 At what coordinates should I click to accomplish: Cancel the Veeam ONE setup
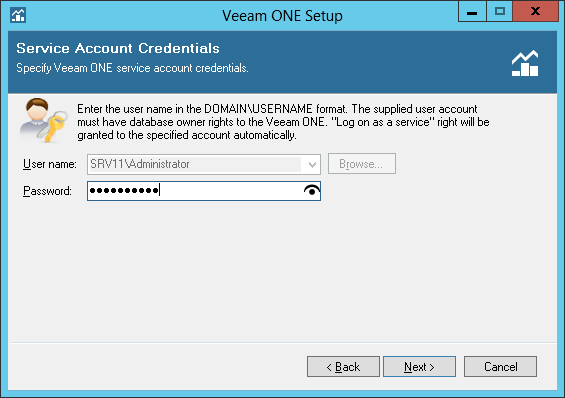pos(500,367)
